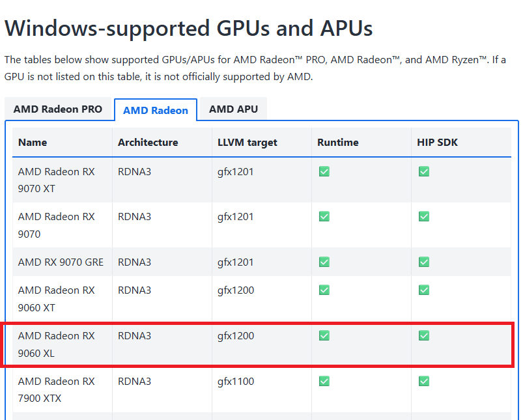Select the AMD Radeon RX 9060 XL name cell
This screenshot has height=420, width=523.
coord(63,344)
